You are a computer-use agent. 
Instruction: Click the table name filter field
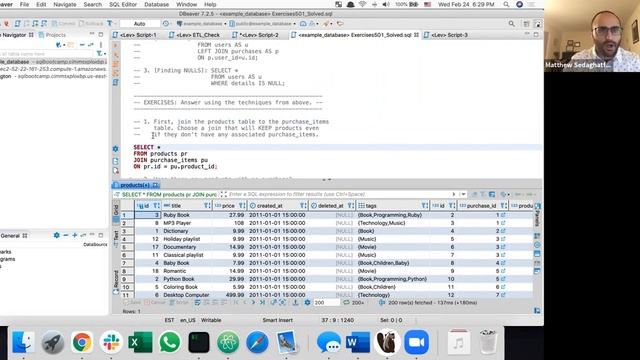[x=47, y=53]
